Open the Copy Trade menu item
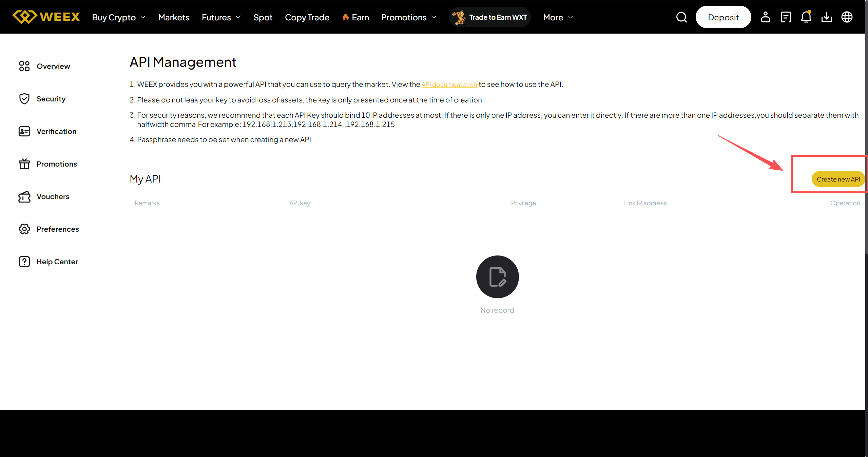Screen dimensions: 868x457 tap(307, 17)
